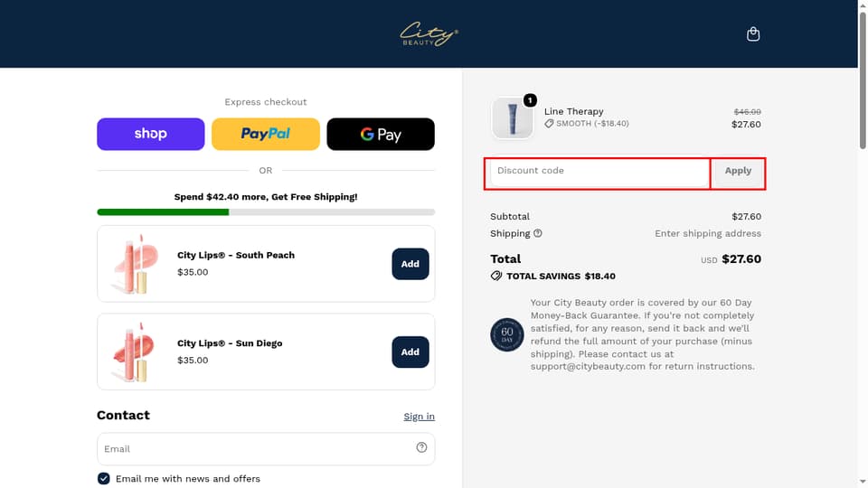Image resolution: width=868 pixels, height=488 pixels.
Task: Click the 60 Day guarantee badge
Action: pos(506,334)
